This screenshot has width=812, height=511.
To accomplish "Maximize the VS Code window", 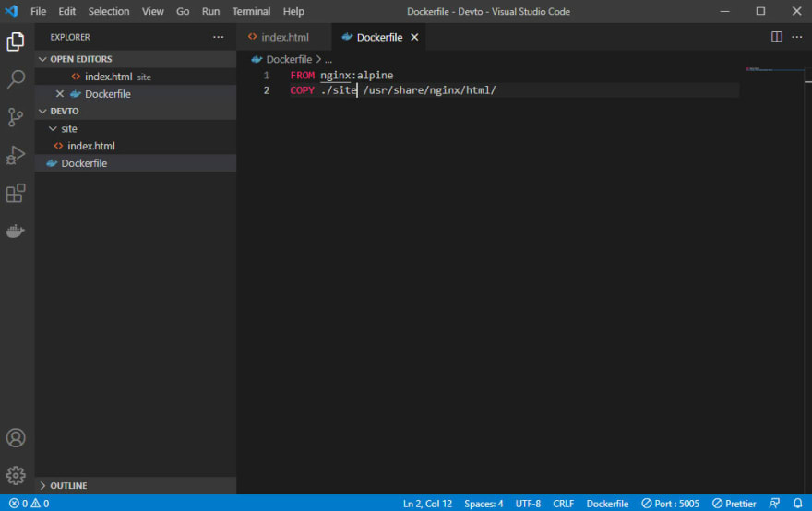I will coord(760,11).
